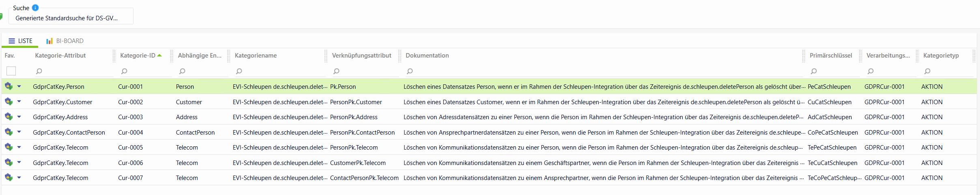Image resolution: width=980 pixels, height=195 pixels.
Task: Click the record icon of row Cur-0003
Action: pos(9,116)
